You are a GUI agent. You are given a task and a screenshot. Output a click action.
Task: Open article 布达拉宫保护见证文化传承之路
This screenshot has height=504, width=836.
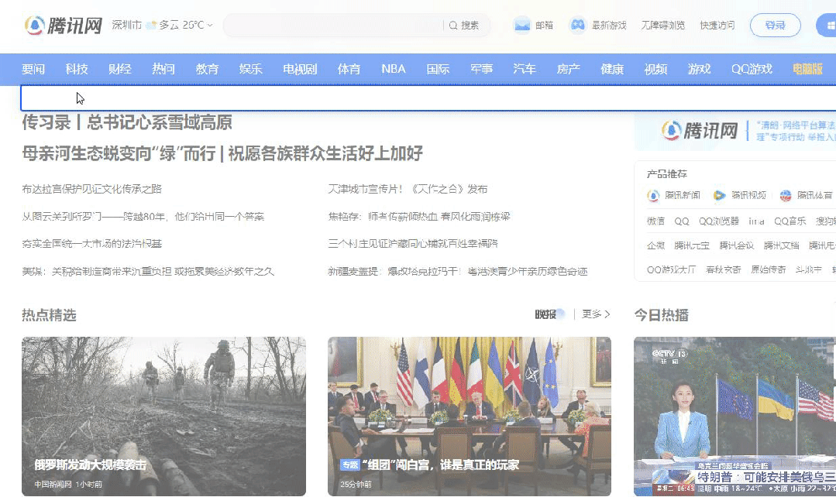(x=91, y=189)
